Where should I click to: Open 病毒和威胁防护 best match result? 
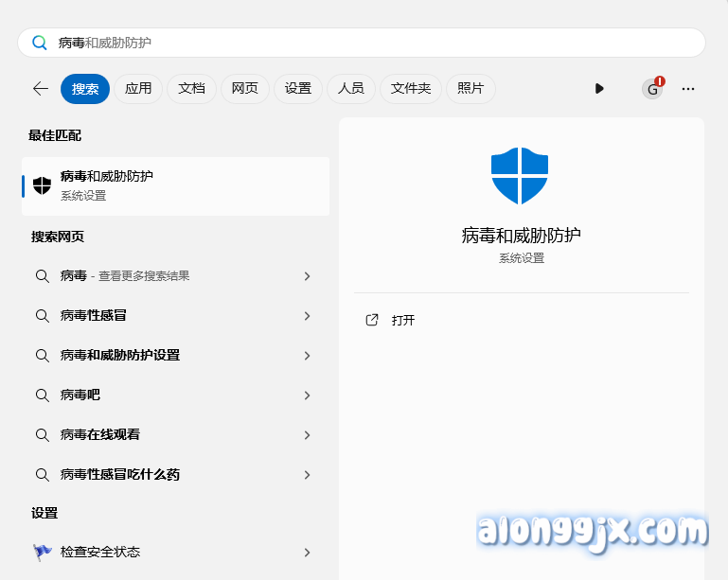tap(175, 185)
